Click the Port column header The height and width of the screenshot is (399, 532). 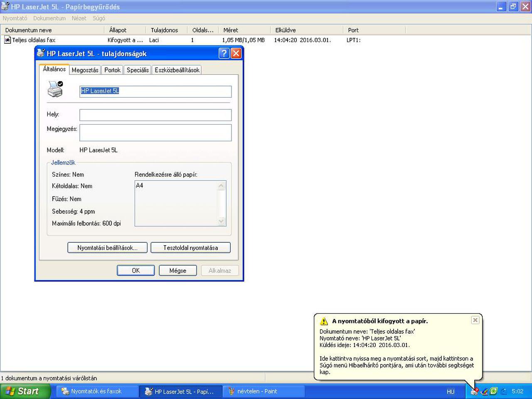click(374, 30)
